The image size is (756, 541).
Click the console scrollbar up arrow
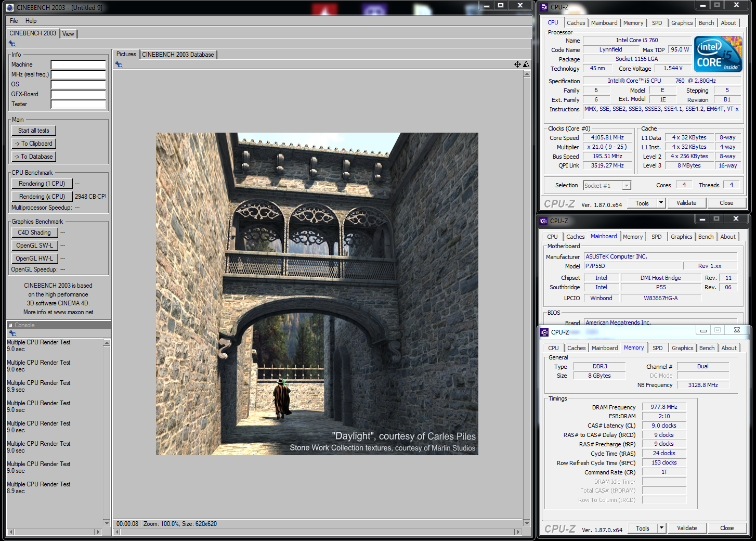tap(107, 343)
